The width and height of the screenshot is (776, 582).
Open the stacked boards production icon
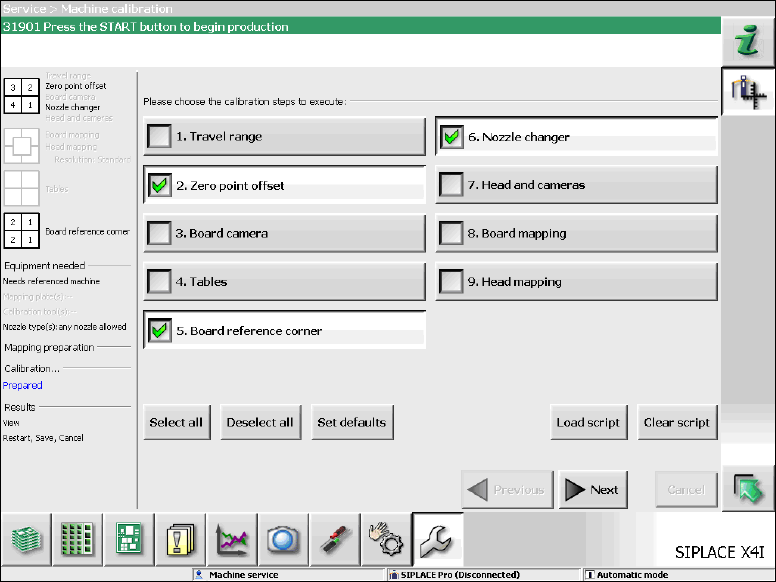tap(26, 539)
